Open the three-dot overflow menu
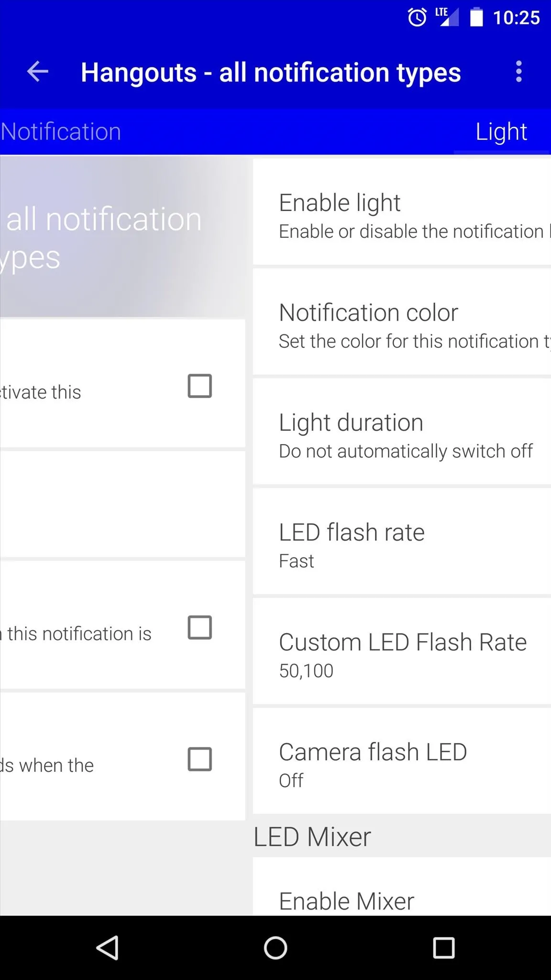This screenshot has width=551, height=980. (x=518, y=72)
